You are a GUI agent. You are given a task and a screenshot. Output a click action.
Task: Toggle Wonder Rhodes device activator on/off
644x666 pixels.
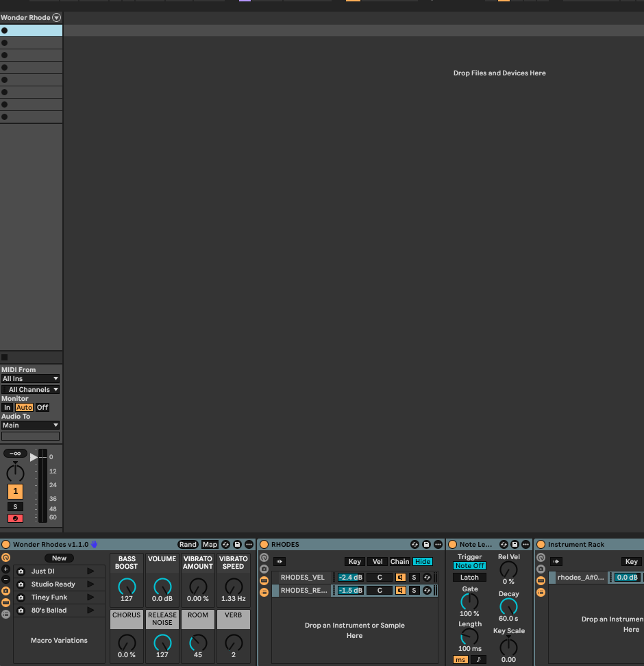(x=6, y=545)
